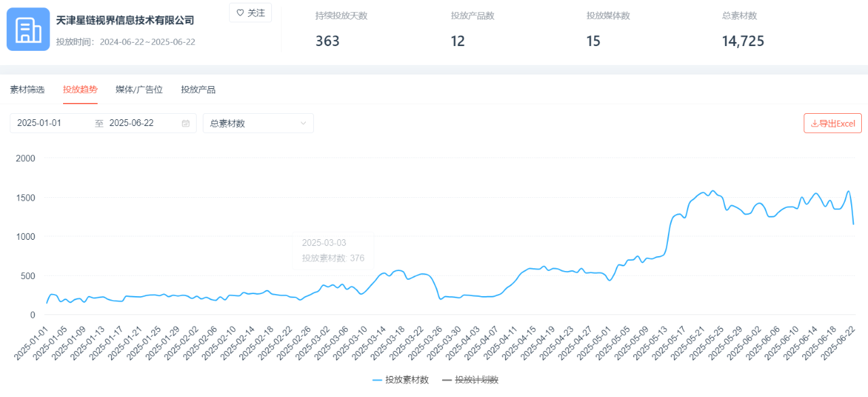The image size is (868, 397).
Task: Click the heart icon to follow company
Action: tap(239, 13)
